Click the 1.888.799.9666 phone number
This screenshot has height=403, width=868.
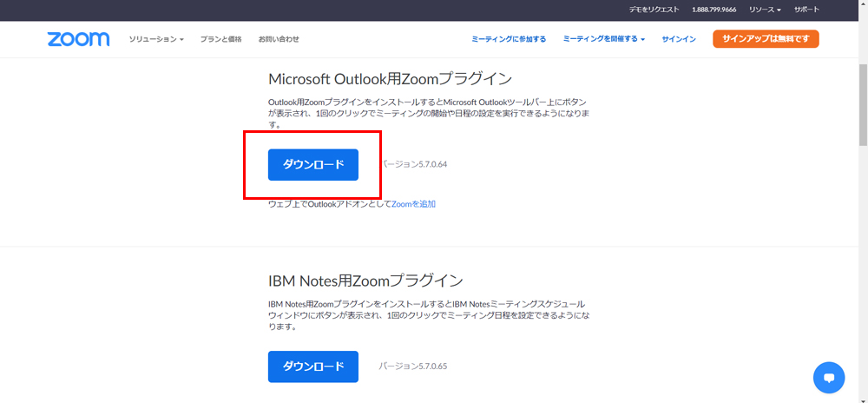point(714,10)
